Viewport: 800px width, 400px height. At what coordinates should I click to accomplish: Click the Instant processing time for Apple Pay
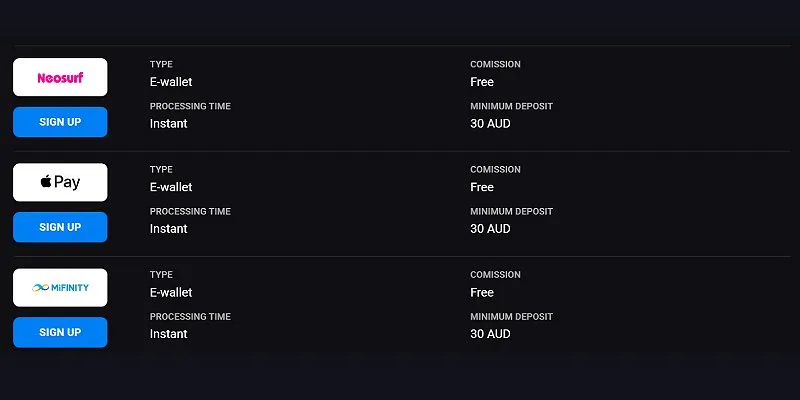coord(168,229)
